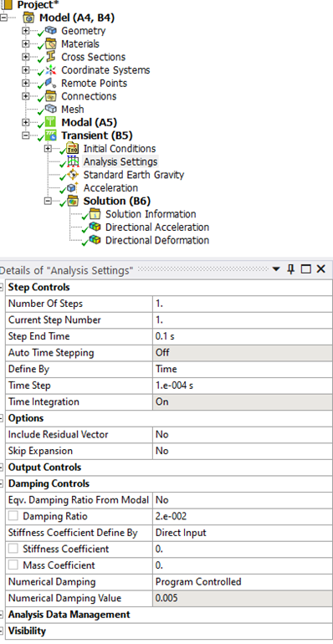This screenshot has height=644, width=333.
Task: Click the Solution Information icon
Action: pos(95,214)
